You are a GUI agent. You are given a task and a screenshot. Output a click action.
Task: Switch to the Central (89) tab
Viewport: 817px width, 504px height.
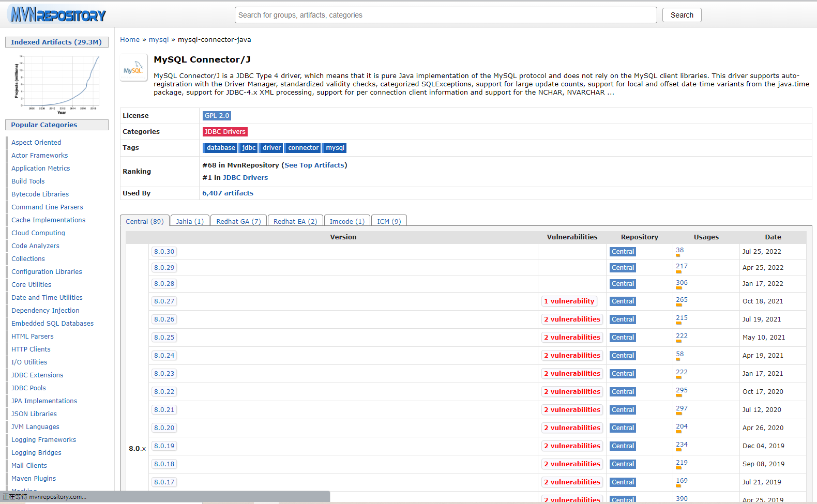point(144,221)
